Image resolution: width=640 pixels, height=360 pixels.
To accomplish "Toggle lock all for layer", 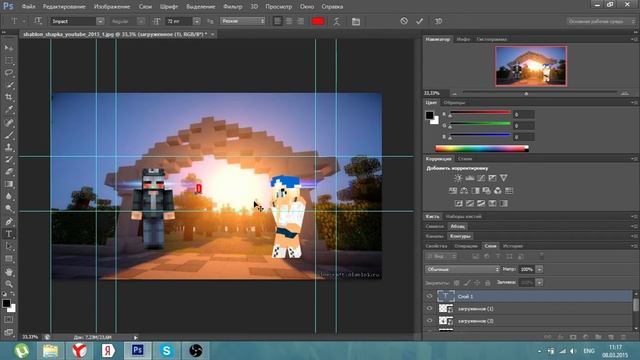I will coord(487,282).
